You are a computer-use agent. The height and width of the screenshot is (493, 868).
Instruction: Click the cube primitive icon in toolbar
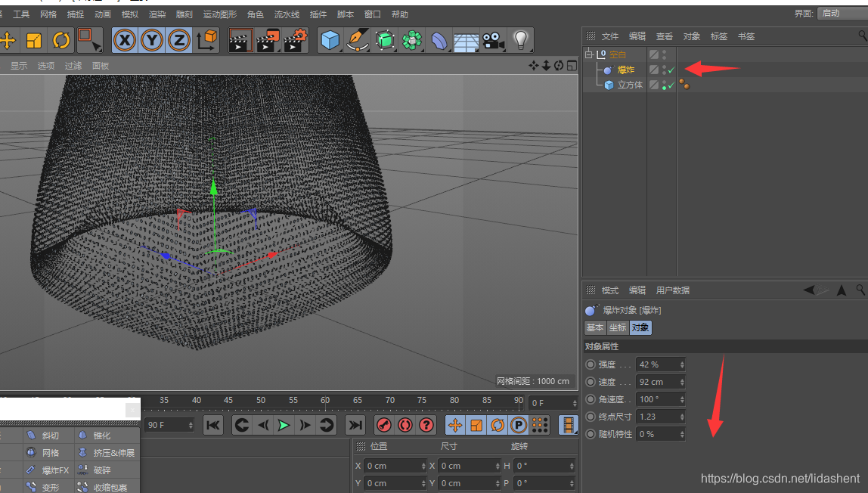click(330, 40)
